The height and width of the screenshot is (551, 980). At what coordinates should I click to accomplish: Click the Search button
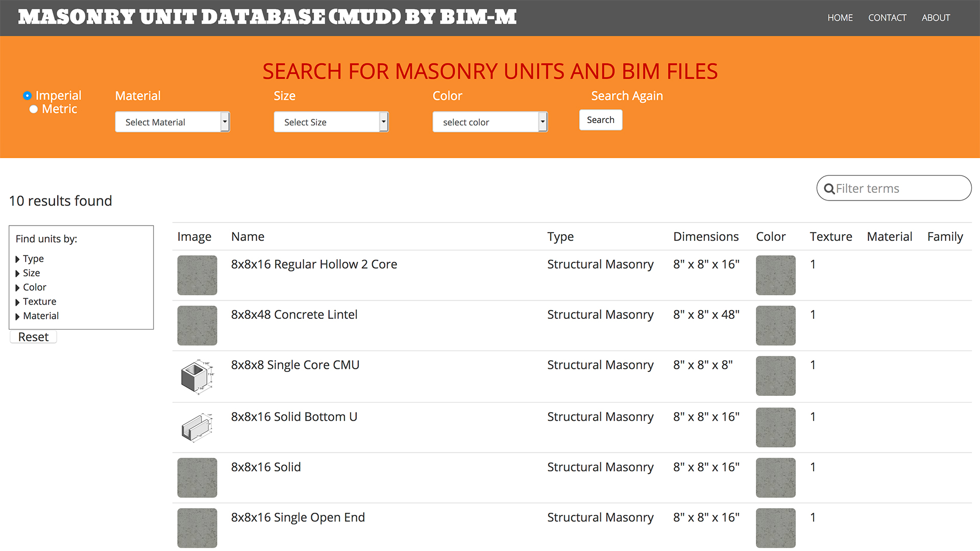point(600,120)
